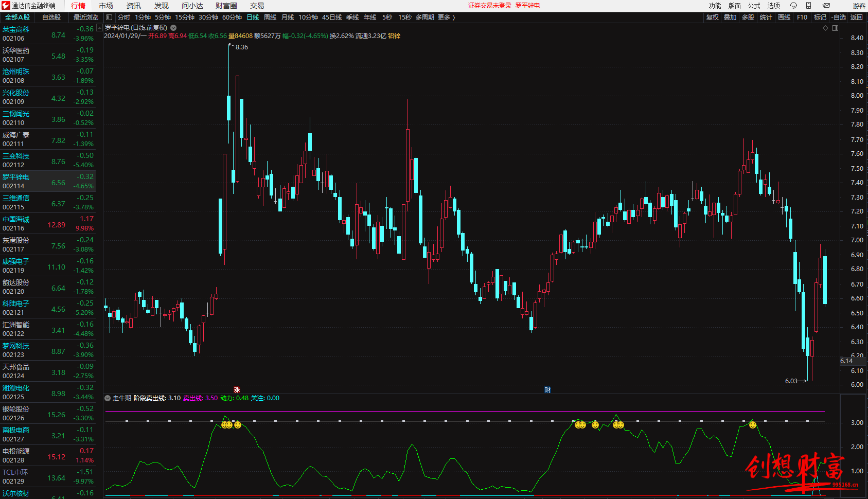
Task: Select 中国海诚 002116 stock row
Action: point(48,224)
